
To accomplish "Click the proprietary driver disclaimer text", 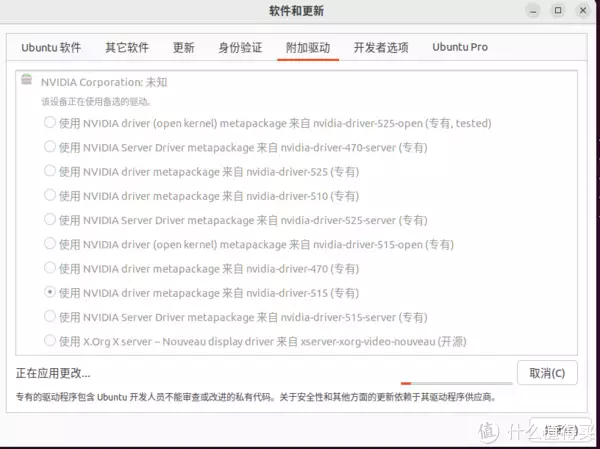I will point(256,397).
